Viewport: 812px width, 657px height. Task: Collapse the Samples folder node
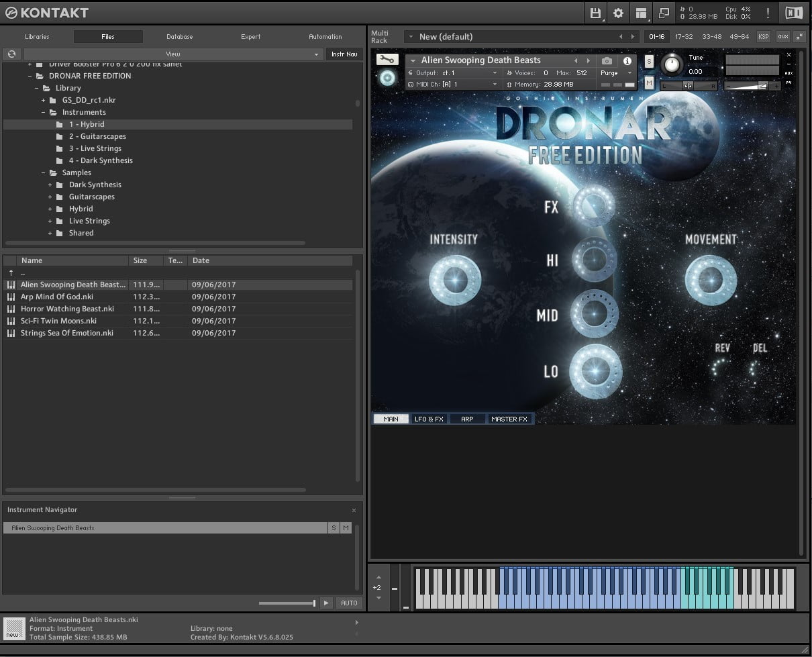[44, 173]
